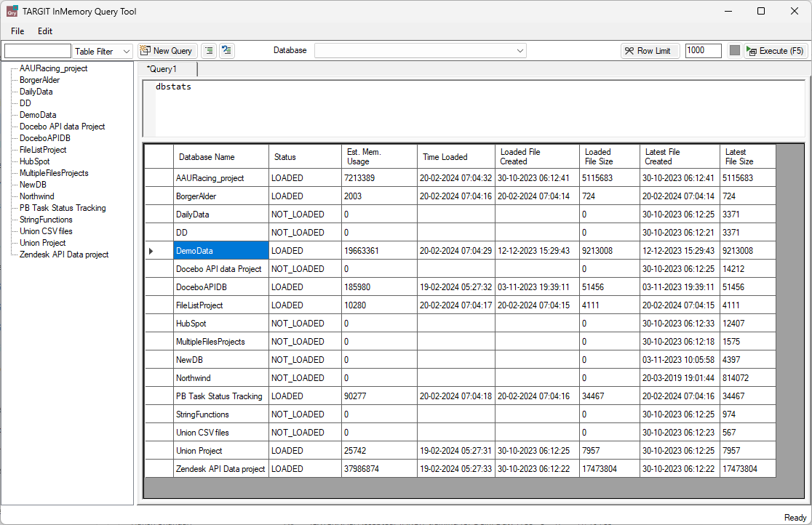The width and height of the screenshot is (812, 525).
Task: Select MultipleFilesProjects in the tree
Action: pos(54,173)
